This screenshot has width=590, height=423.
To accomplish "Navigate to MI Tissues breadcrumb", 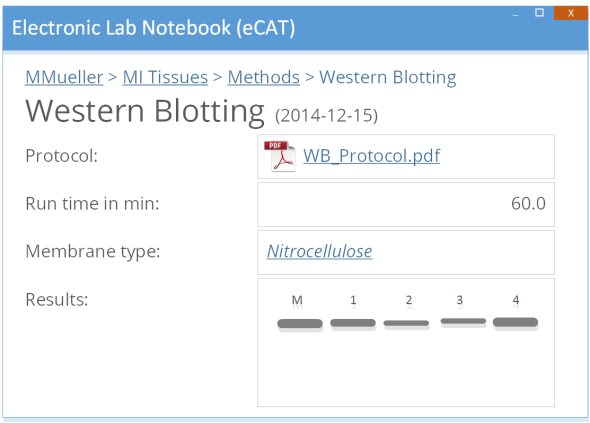I will pos(165,78).
